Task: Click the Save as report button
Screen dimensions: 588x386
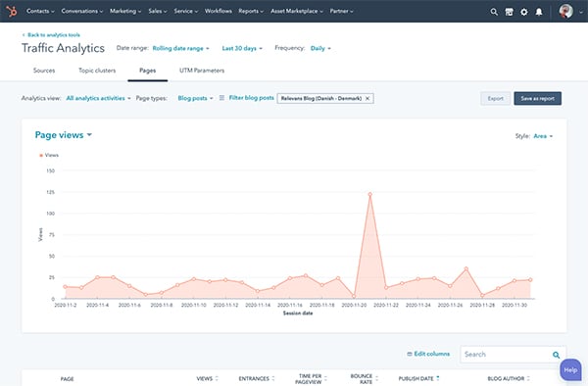Action: [537, 99]
